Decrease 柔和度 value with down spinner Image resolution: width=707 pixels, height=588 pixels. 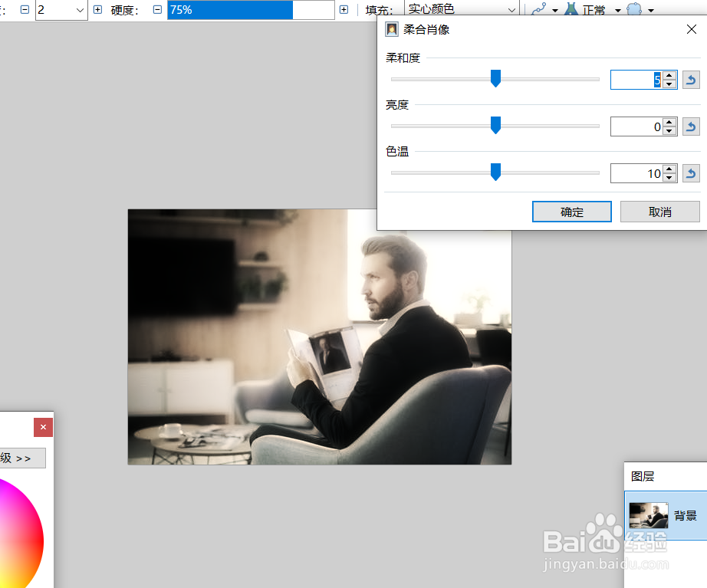point(669,84)
